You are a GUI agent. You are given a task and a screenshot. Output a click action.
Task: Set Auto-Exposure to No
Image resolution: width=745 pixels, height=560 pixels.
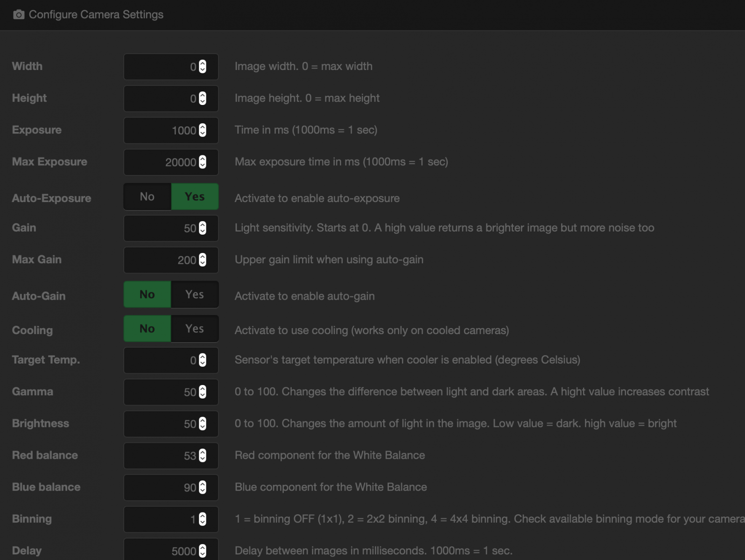tap(147, 196)
